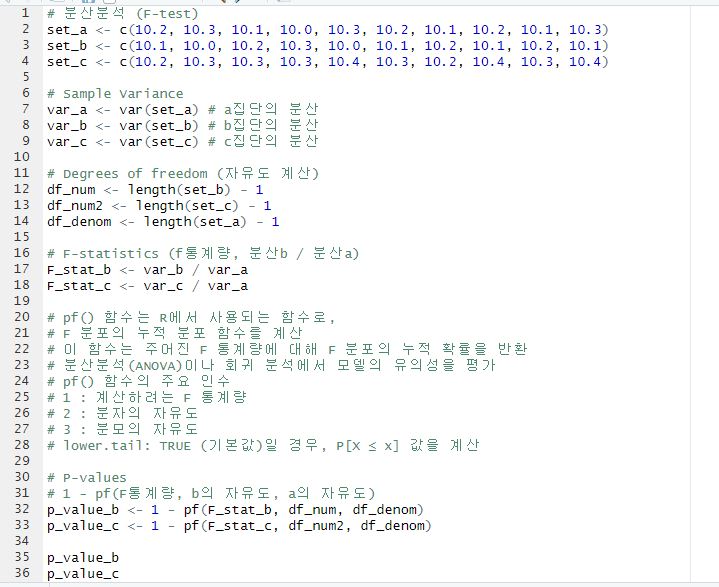Image resolution: width=719 pixels, height=587 pixels.
Task: Click the p_value_b assignment with pf()
Action: [x=235, y=509]
